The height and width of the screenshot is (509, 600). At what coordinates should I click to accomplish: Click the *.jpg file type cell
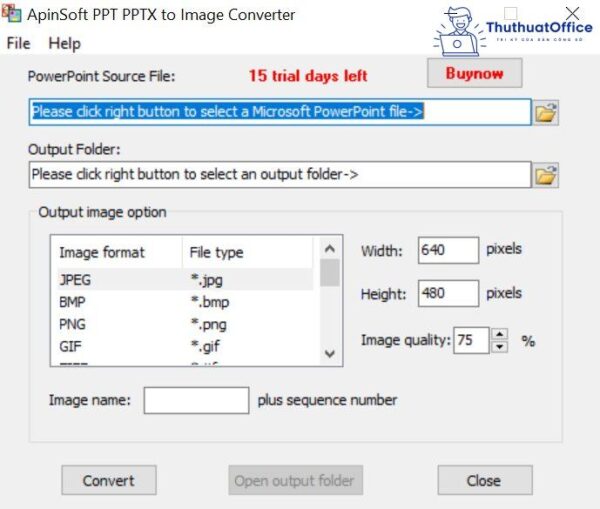[x=207, y=280]
